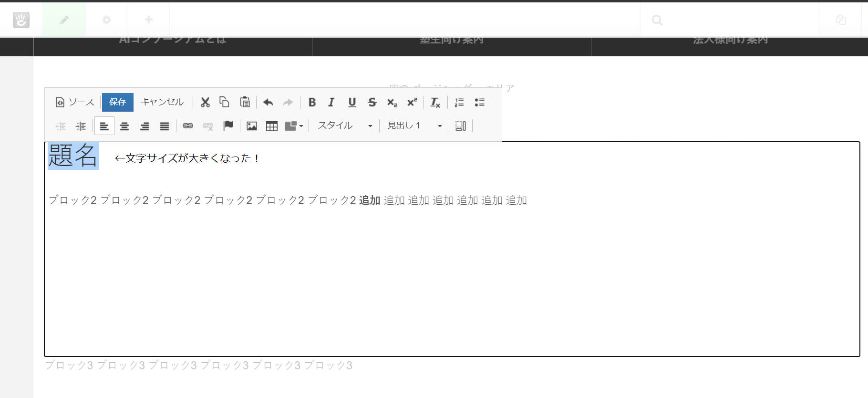Screen dimensions: 868x398
Task: Open the 見出し 1 format dropdown
Action: (x=414, y=126)
